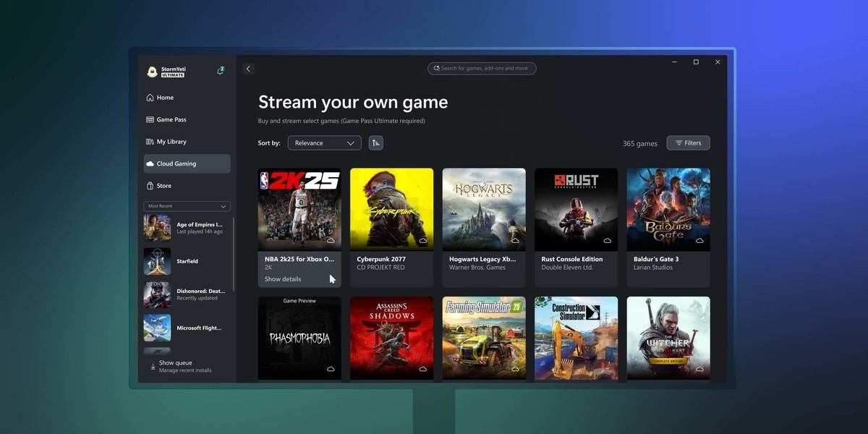Click the Show queue download icon
This screenshot has height=434, width=868.
point(153,367)
